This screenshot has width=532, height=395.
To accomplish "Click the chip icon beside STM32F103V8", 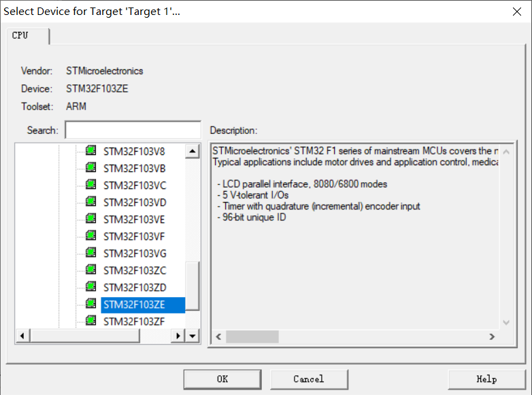I will click(x=90, y=150).
